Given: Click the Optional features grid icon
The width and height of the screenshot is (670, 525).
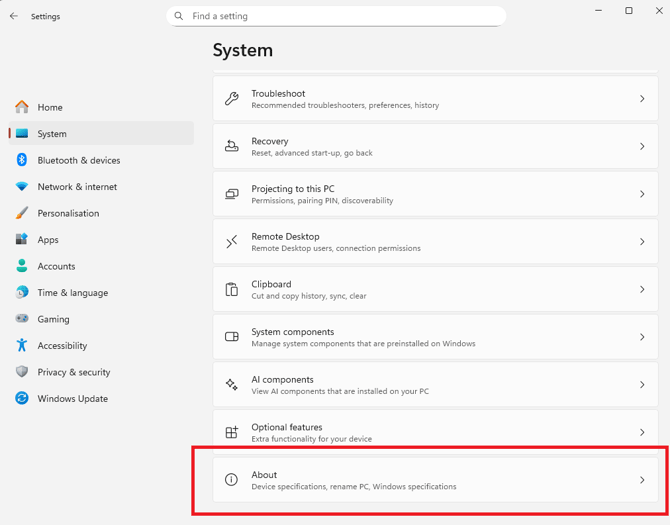Looking at the screenshot, I should [x=232, y=432].
